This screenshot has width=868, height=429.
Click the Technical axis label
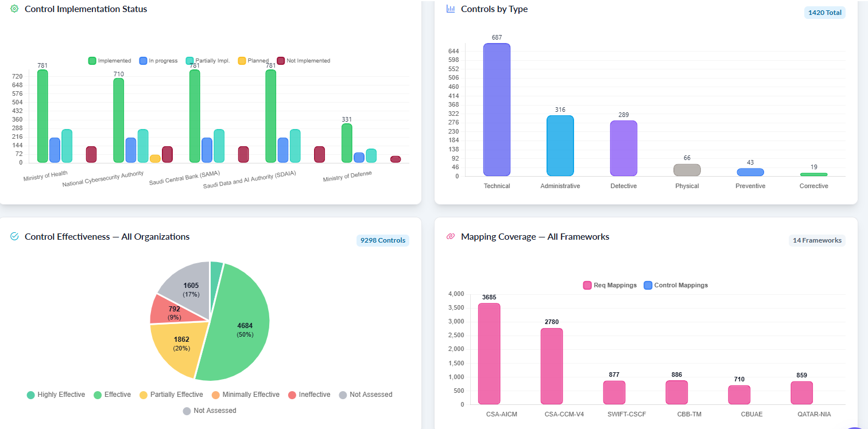tap(497, 186)
